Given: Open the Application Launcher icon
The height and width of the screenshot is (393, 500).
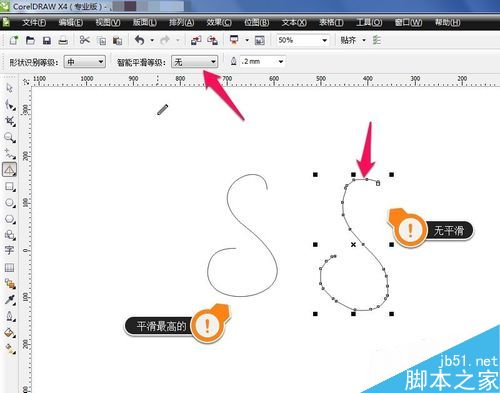Looking at the screenshot, I should pyautogui.click(x=234, y=40).
